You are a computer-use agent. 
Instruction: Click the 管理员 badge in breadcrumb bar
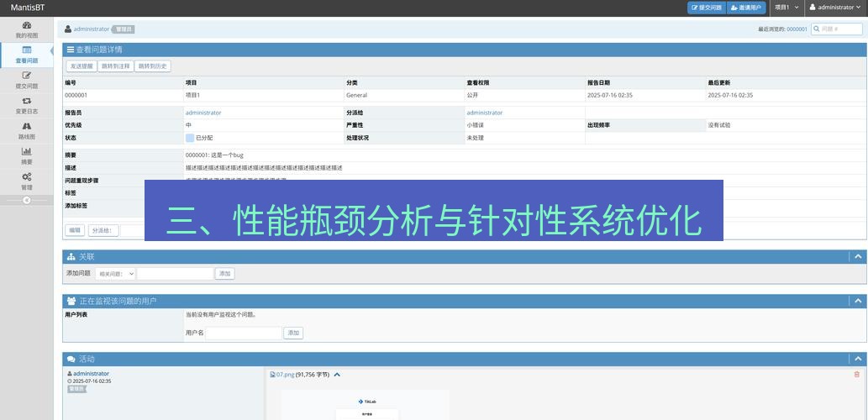point(124,29)
